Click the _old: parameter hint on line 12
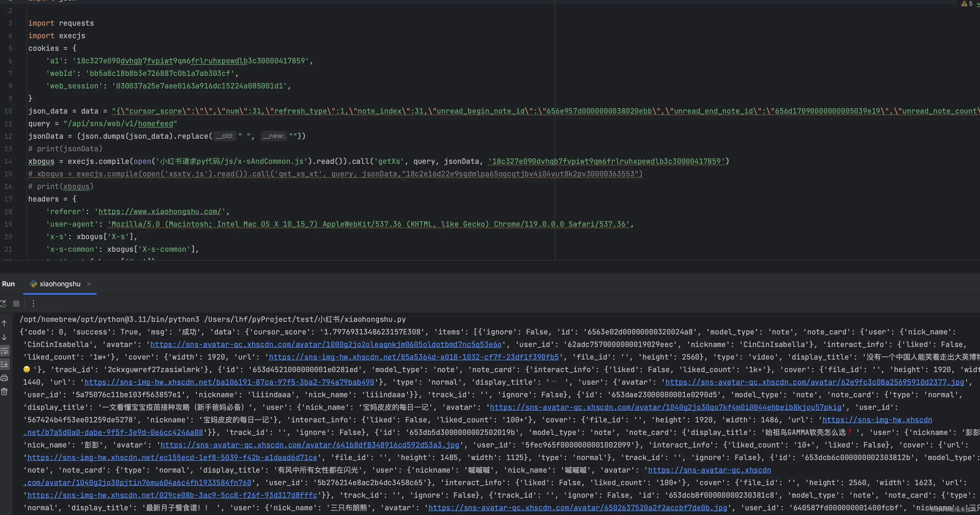 [225, 136]
